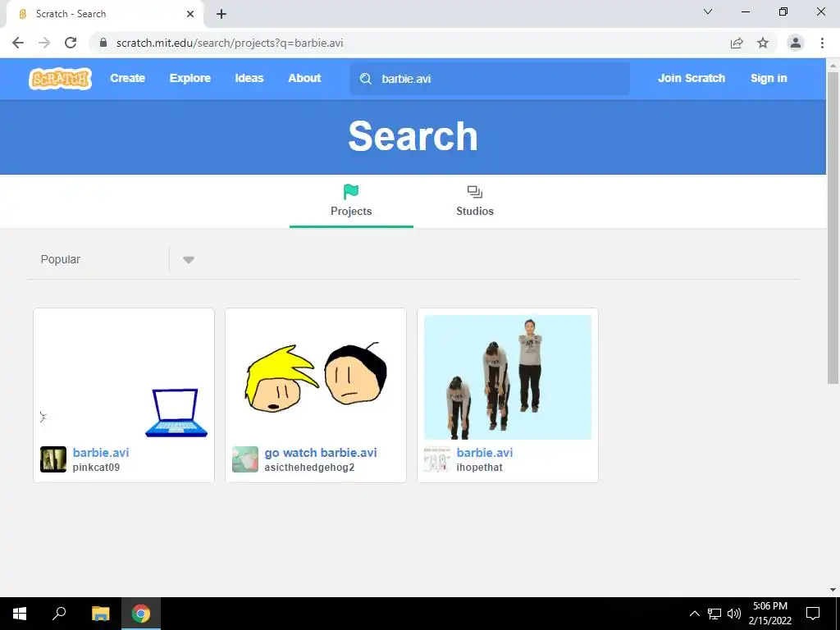The height and width of the screenshot is (630, 840).
Task: Click the share page icon in address bar
Action: (x=737, y=43)
